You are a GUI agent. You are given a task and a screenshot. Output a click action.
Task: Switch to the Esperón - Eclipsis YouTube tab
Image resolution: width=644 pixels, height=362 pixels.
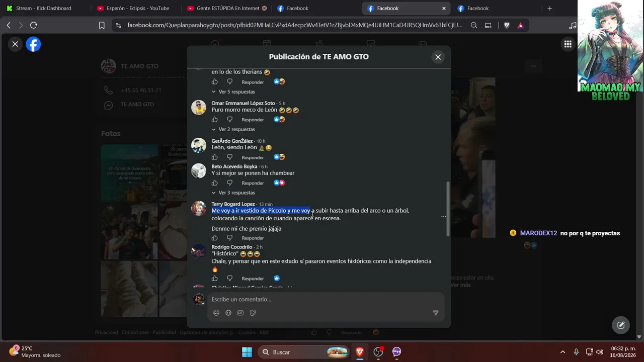[x=134, y=8]
